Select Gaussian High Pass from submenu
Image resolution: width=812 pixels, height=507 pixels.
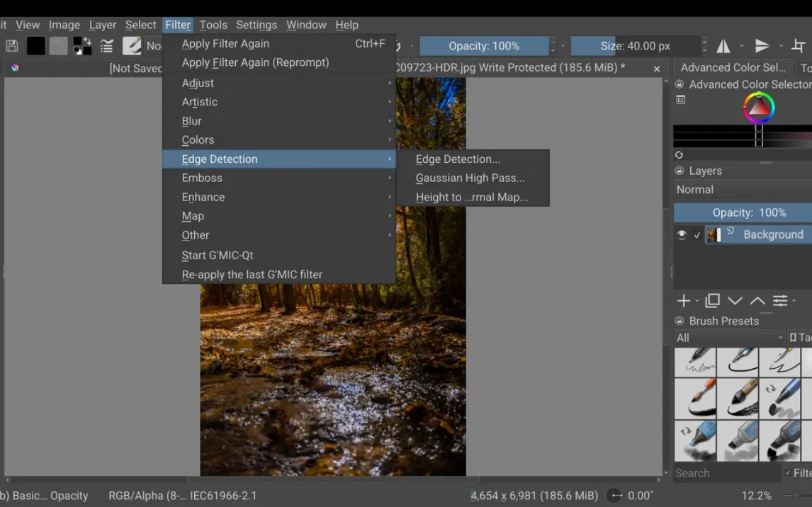tap(470, 178)
